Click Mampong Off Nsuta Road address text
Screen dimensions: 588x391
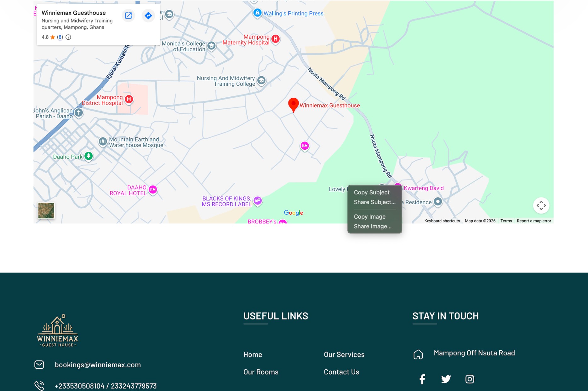(474, 353)
